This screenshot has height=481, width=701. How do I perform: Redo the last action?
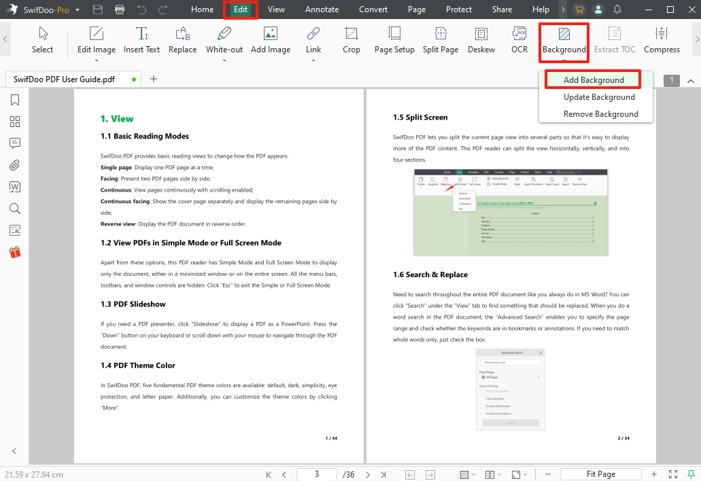point(163,9)
